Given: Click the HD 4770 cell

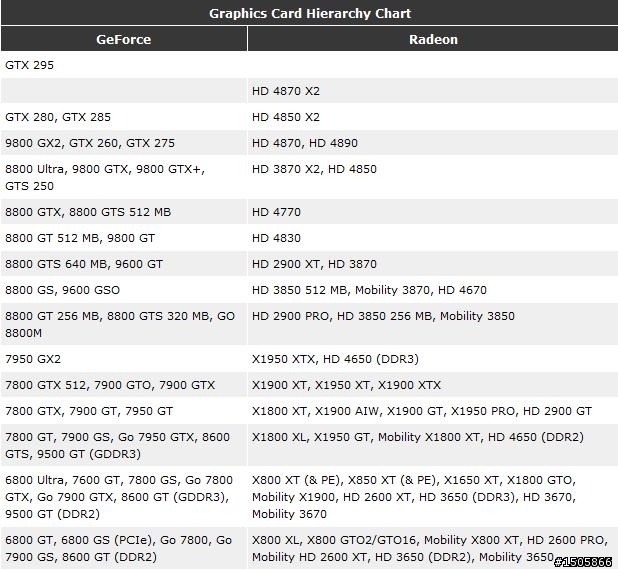Looking at the screenshot, I should tap(433, 212).
